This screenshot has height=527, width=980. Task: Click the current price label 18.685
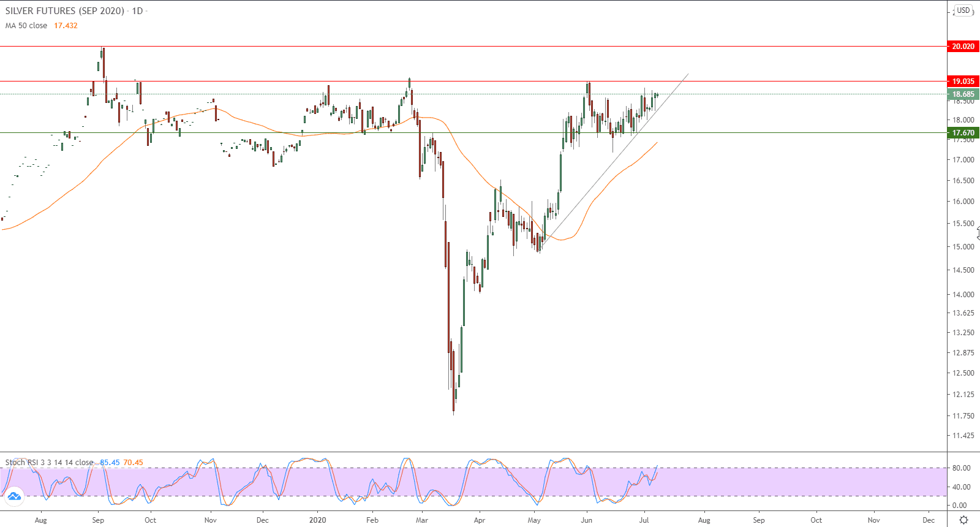coord(963,94)
